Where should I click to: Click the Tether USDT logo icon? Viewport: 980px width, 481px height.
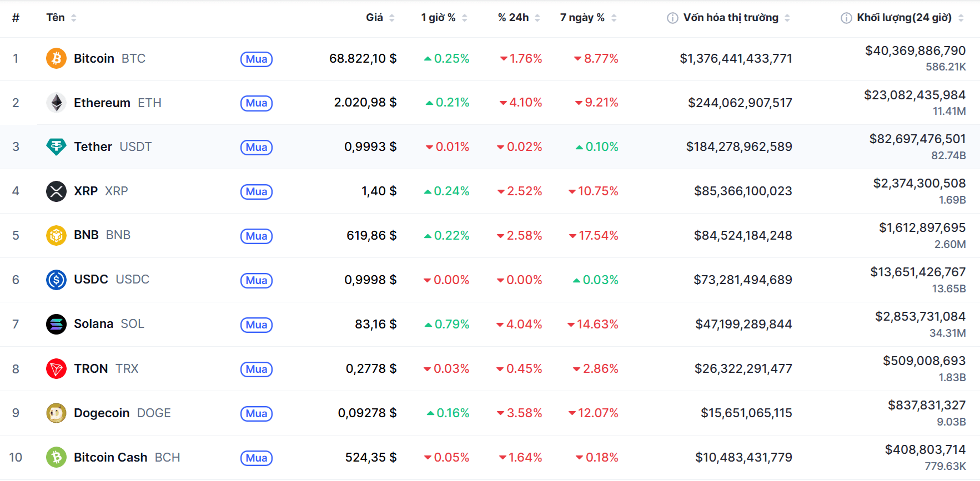[56, 147]
